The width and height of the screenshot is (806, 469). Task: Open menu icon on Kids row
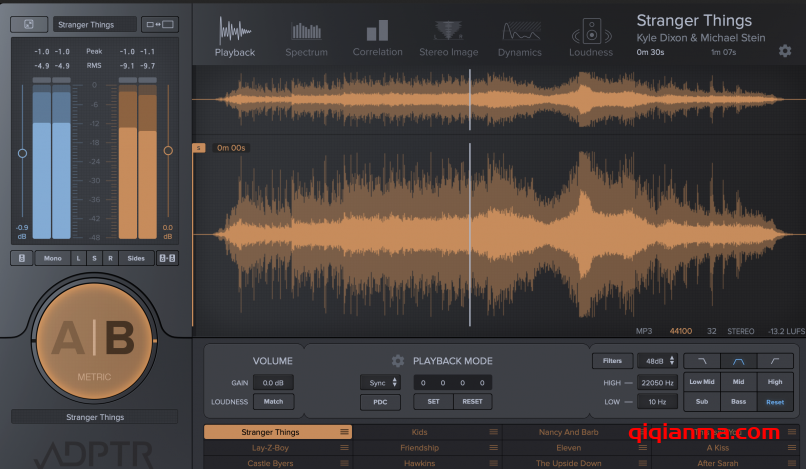coord(493,432)
